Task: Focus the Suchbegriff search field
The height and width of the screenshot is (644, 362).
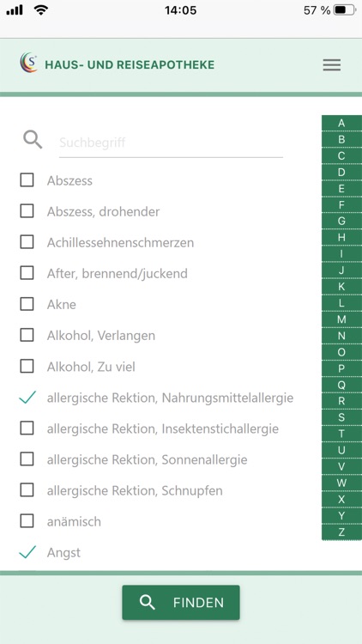Action: pos(172,143)
